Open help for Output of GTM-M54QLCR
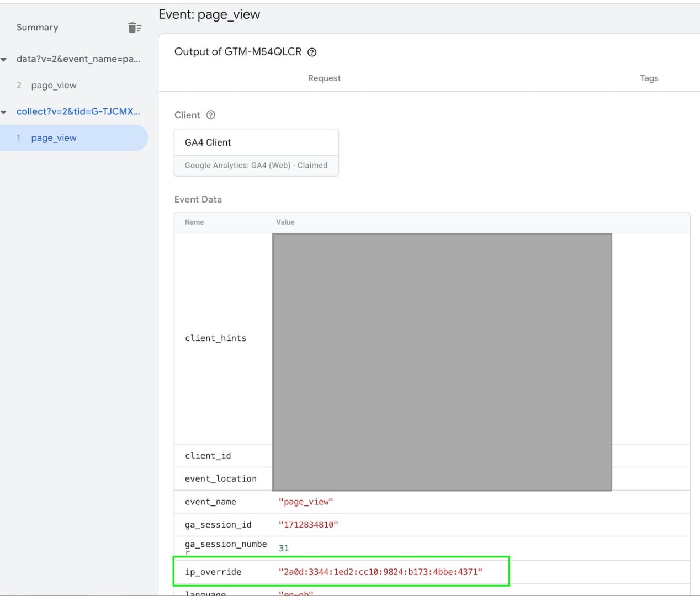 point(312,52)
